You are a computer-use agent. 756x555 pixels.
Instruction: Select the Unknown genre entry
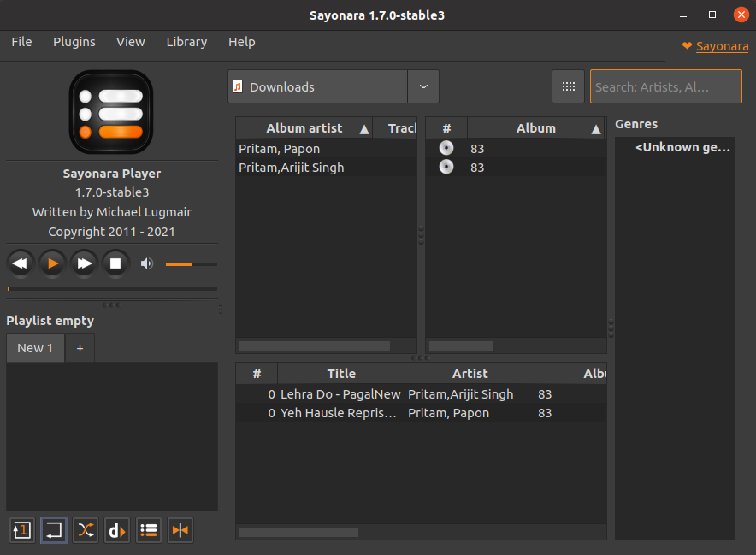(x=682, y=148)
